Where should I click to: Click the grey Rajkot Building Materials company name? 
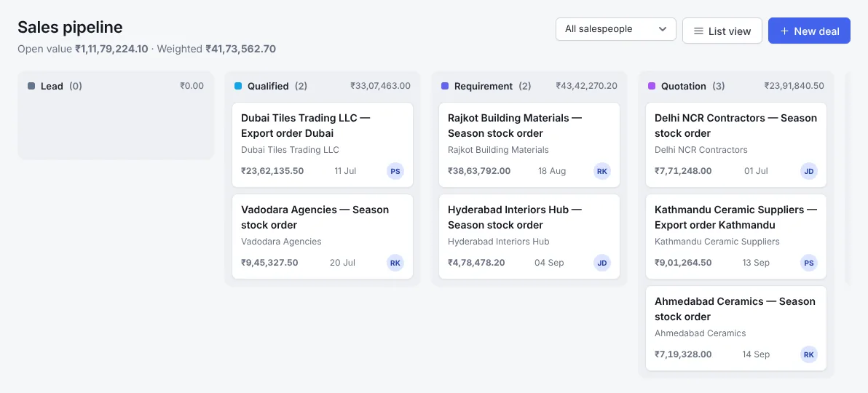coord(498,150)
